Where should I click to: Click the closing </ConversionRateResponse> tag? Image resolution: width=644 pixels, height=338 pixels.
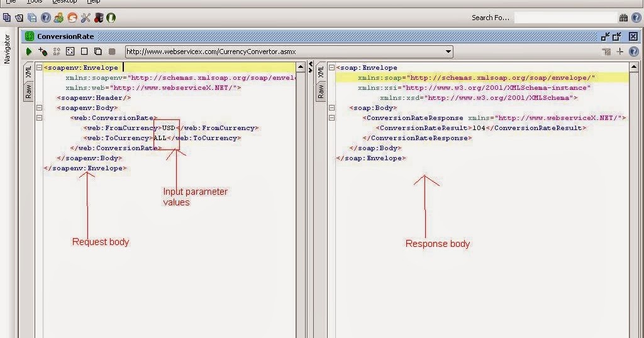tap(418, 138)
